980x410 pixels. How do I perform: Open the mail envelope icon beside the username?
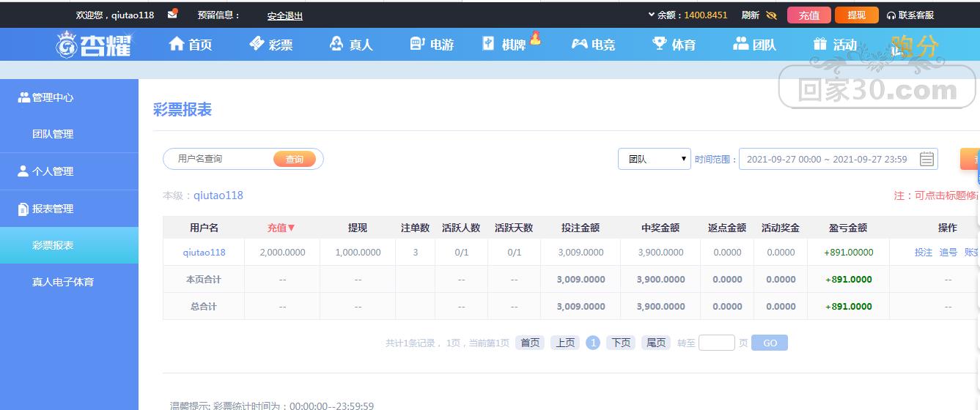pyautogui.click(x=172, y=14)
